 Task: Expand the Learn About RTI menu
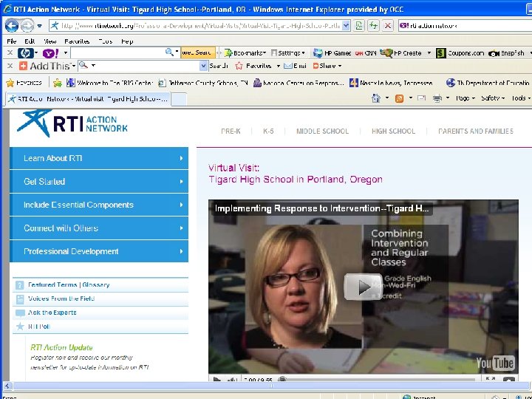99,158
